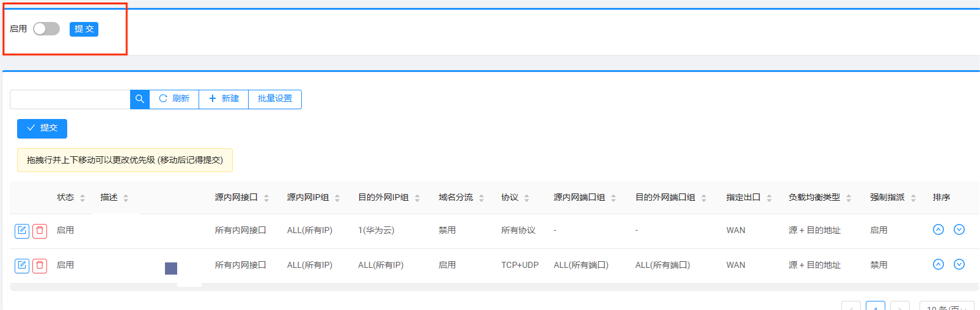
Task: Click the blue search magnifier icon
Action: pos(140,99)
